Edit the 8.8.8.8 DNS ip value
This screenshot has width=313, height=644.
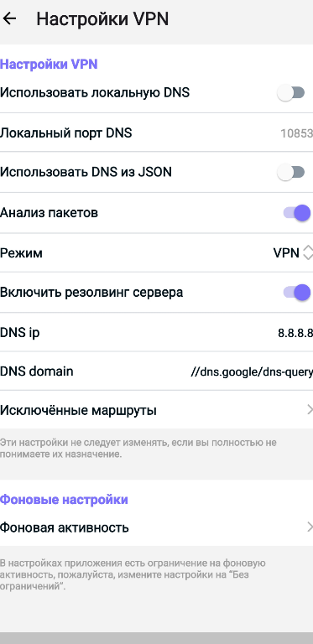tap(295, 333)
